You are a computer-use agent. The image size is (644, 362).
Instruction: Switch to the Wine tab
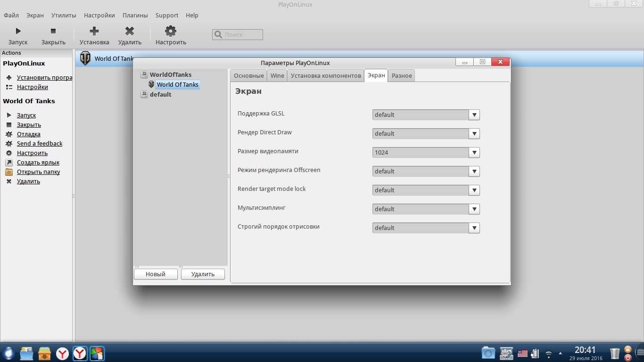[277, 76]
